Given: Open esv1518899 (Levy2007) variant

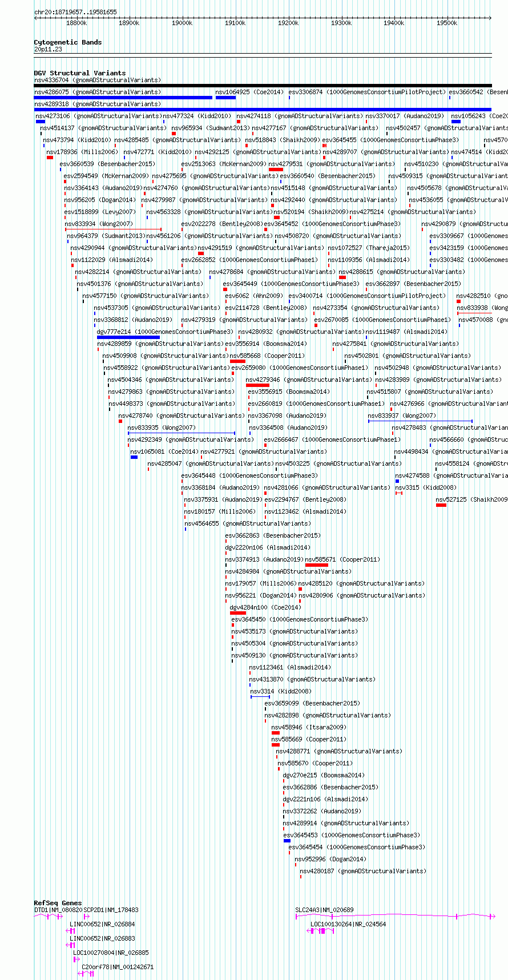Looking at the screenshot, I should [100, 212].
